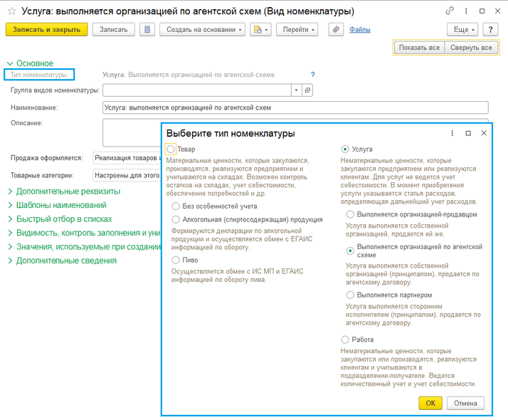Click the Продажа оформляется field

127,158
